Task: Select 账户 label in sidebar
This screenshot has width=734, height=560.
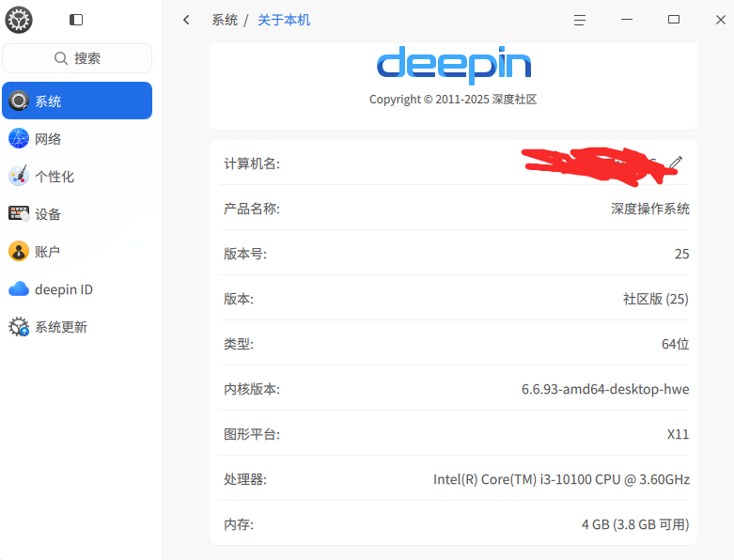Action: pyautogui.click(x=48, y=252)
